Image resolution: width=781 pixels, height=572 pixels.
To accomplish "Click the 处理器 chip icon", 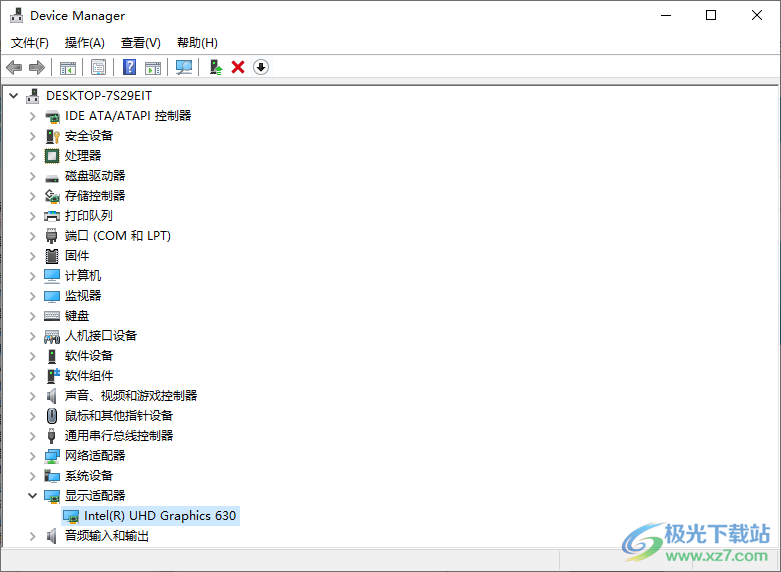I will point(52,156).
